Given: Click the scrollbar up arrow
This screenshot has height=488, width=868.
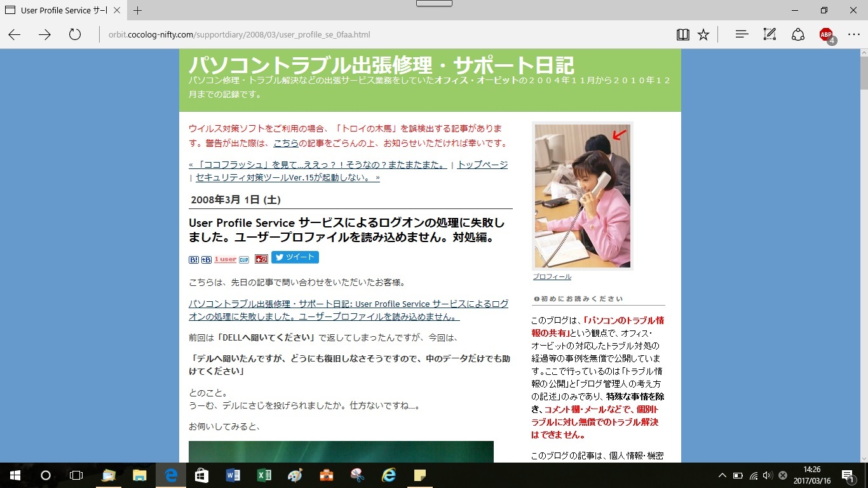Looking at the screenshot, I should click(864, 53).
